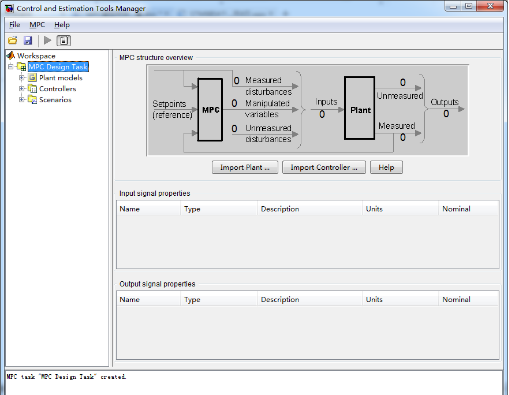Image resolution: width=509 pixels, height=395 pixels.
Task: Click the Units header in the output signal table
Action: pos(400,299)
